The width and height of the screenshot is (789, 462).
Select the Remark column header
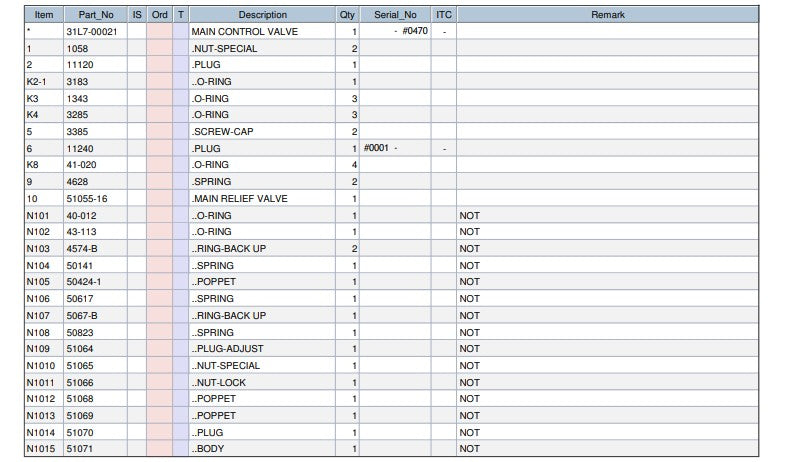[607, 15]
